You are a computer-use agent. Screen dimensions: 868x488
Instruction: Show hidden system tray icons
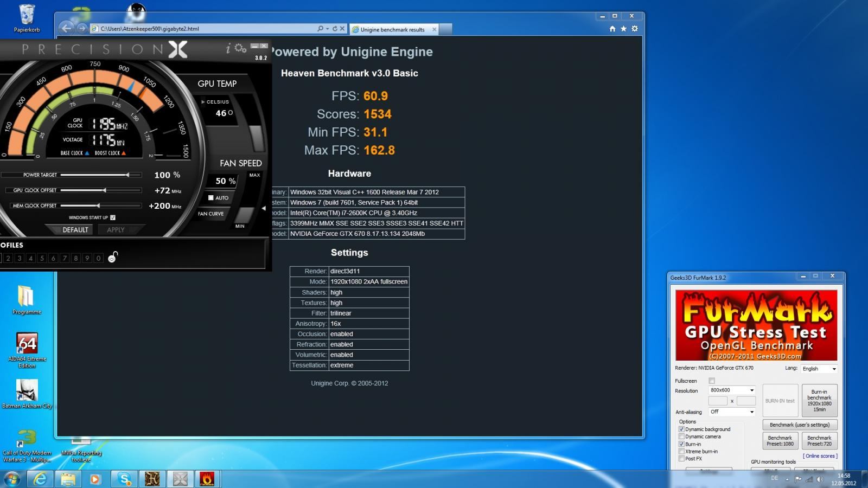[787, 479]
